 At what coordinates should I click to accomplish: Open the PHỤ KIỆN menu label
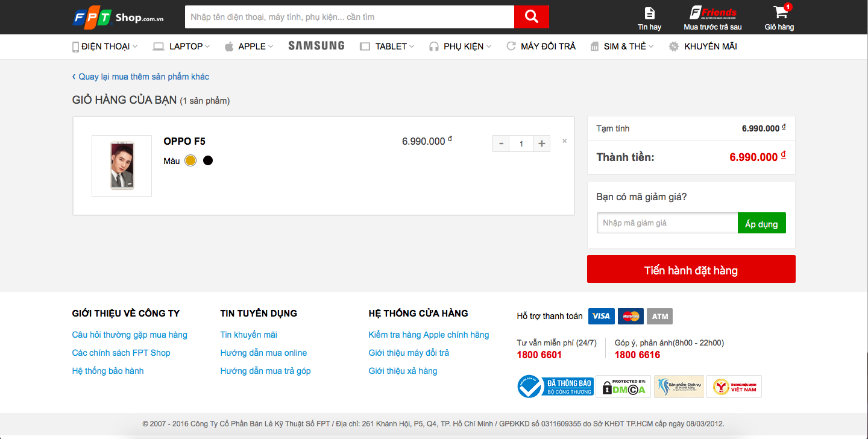[464, 46]
